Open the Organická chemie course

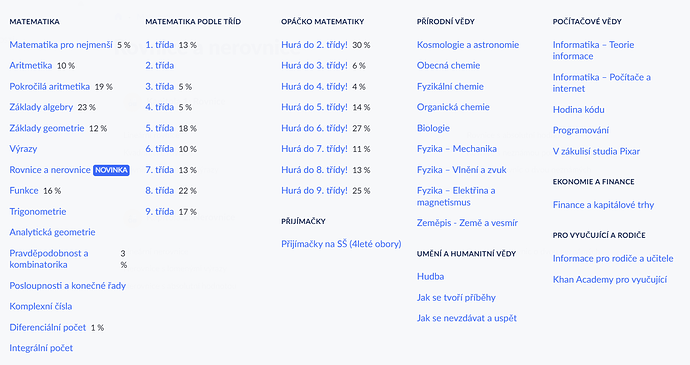453,107
